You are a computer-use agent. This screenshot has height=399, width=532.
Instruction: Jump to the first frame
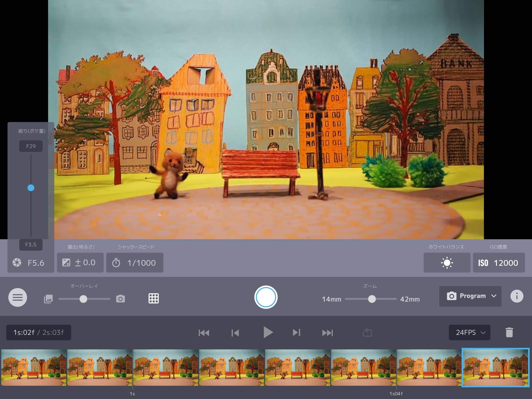(x=204, y=333)
